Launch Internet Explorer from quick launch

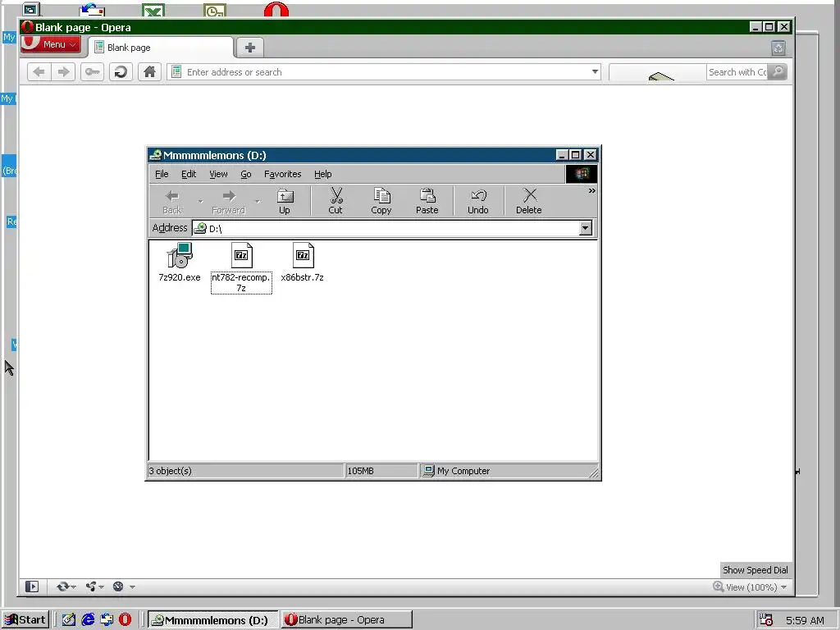click(88, 620)
